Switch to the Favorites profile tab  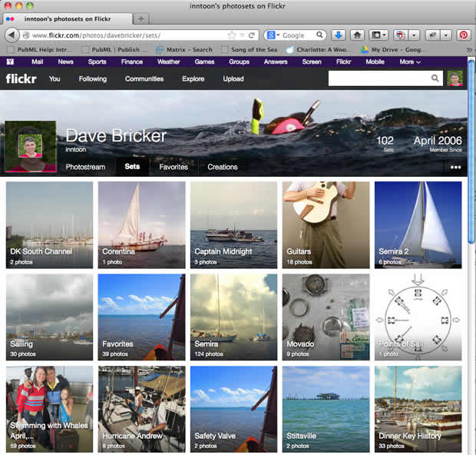click(x=174, y=167)
